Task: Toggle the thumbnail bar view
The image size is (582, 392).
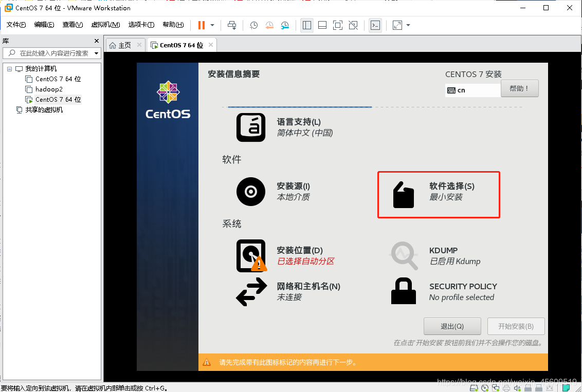Action: [322, 25]
